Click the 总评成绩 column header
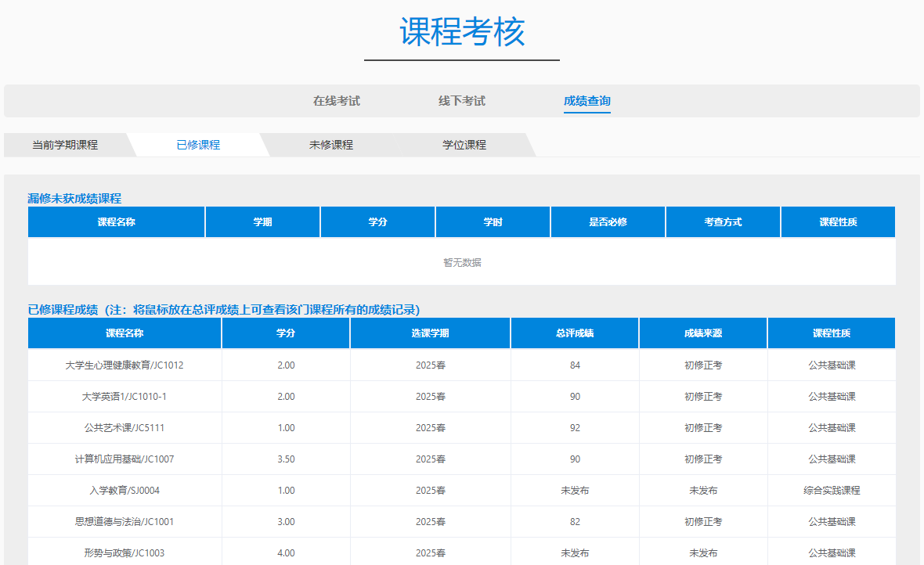The height and width of the screenshot is (565, 924). 575,333
